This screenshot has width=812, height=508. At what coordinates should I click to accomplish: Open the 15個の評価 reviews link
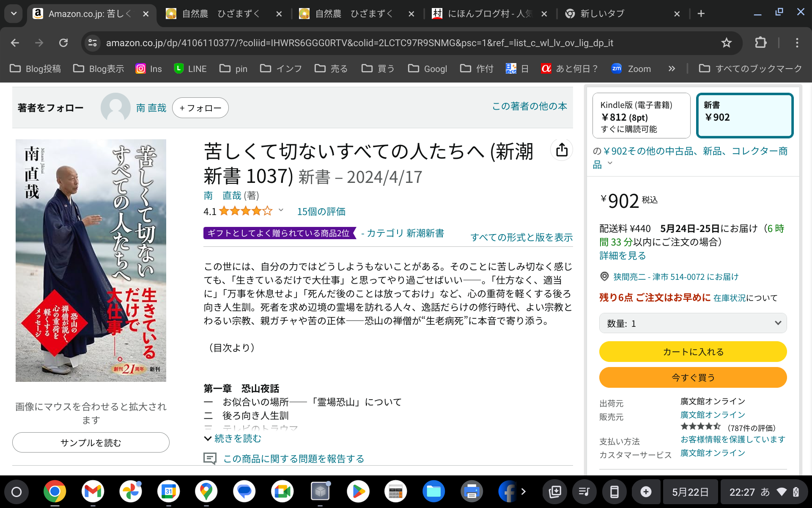coord(321,211)
